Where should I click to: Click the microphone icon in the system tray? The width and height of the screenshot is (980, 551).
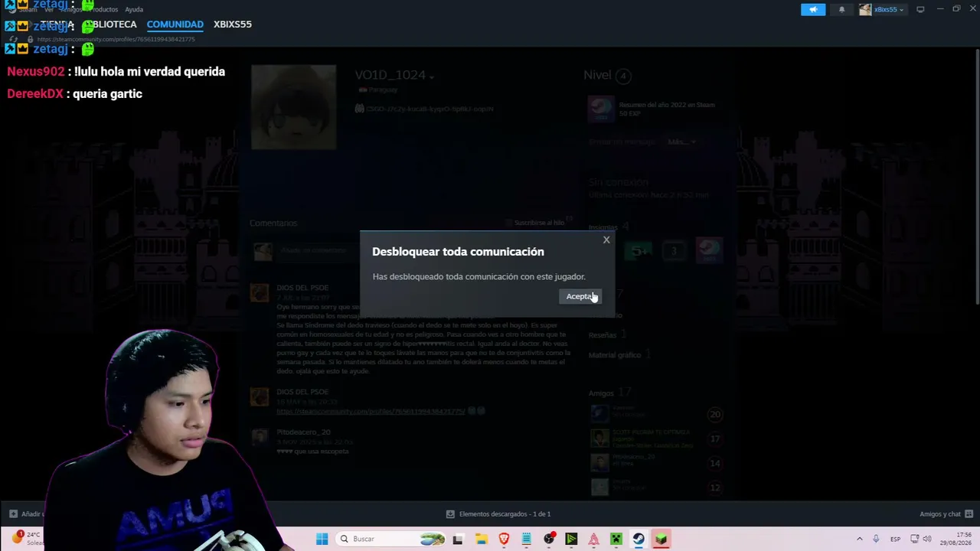pos(876,539)
